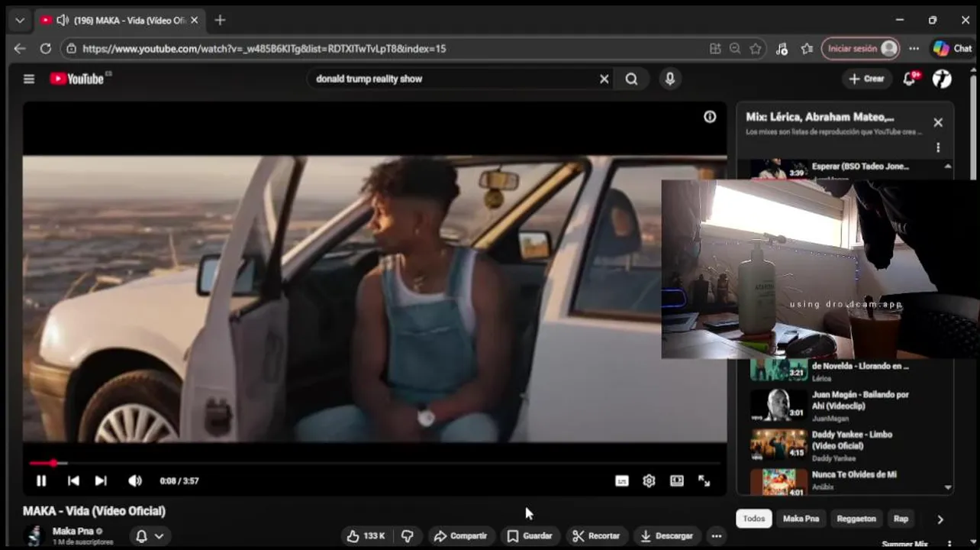Click the Compartir share button
Viewport: 980px width, 550px height.
(x=460, y=536)
